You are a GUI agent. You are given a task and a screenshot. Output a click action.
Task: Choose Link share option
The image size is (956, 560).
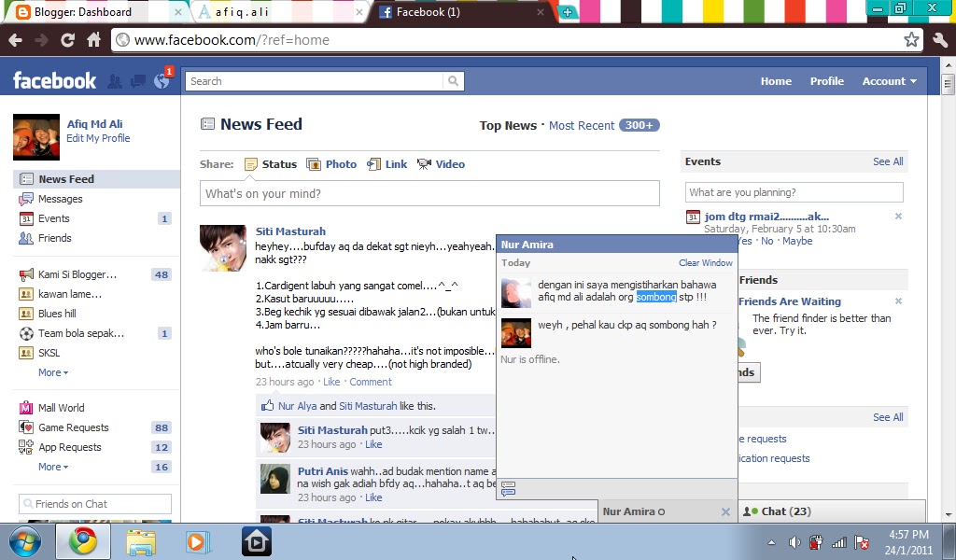(387, 164)
